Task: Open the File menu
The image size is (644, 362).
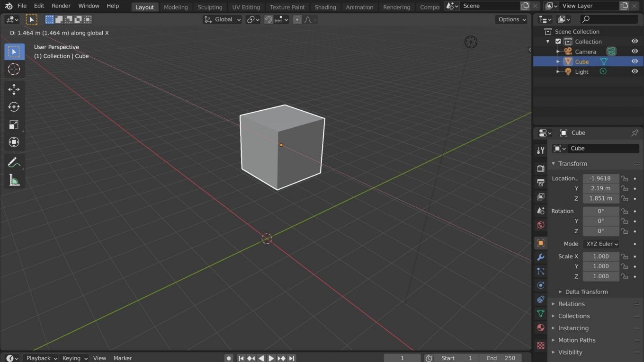Action: pyautogui.click(x=22, y=6)
